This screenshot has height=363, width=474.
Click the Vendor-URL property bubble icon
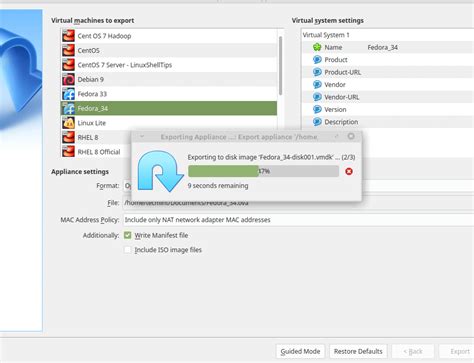point(317,97)
